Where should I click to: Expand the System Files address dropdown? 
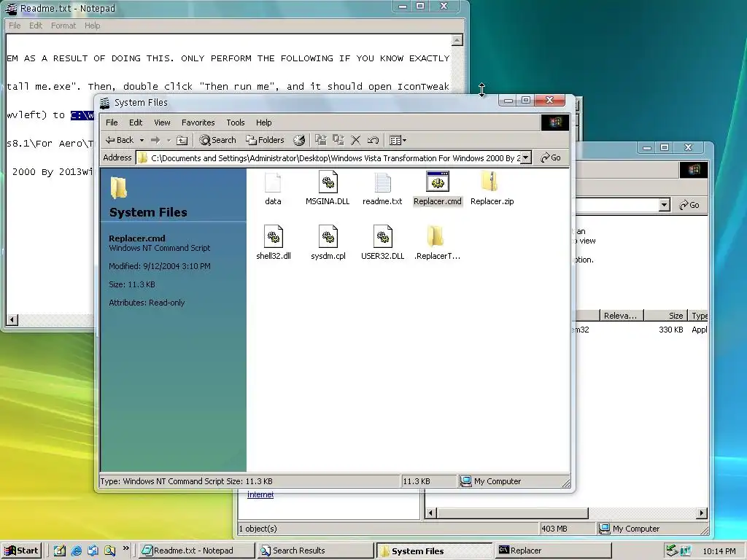525,157
